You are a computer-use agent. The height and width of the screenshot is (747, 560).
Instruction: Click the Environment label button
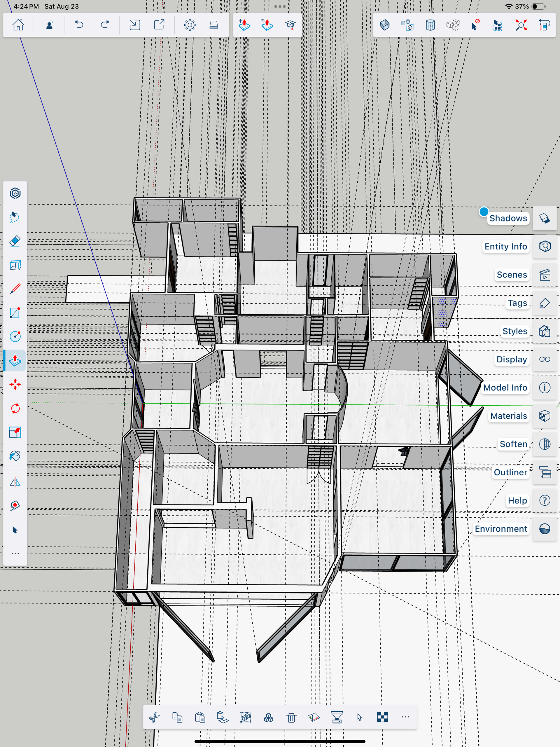tap(501, 528)
